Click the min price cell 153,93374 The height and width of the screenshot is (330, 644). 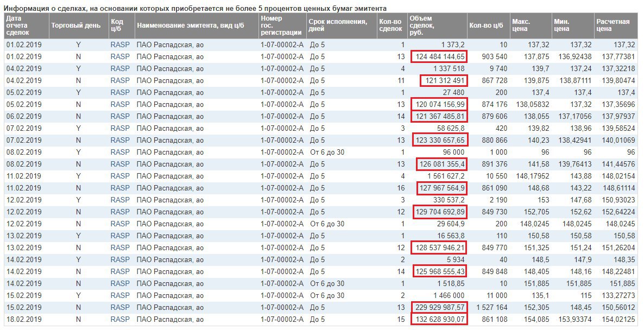[575, 319]
